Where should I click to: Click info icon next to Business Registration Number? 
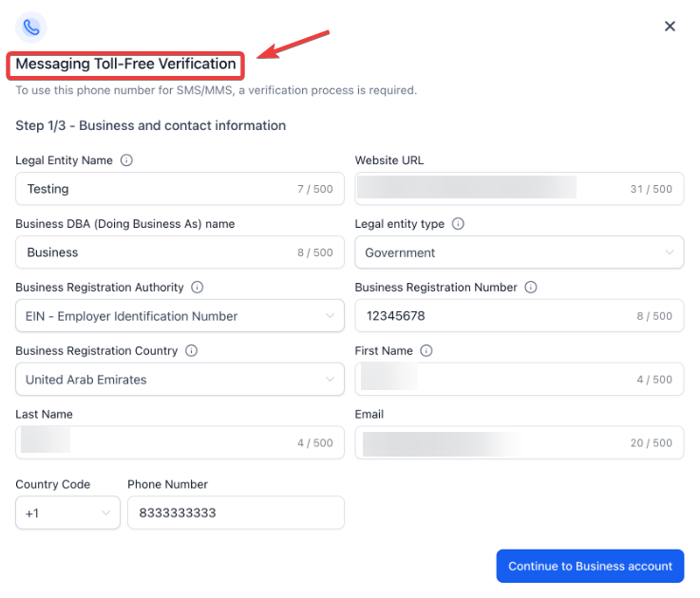[x=531, y=288]
